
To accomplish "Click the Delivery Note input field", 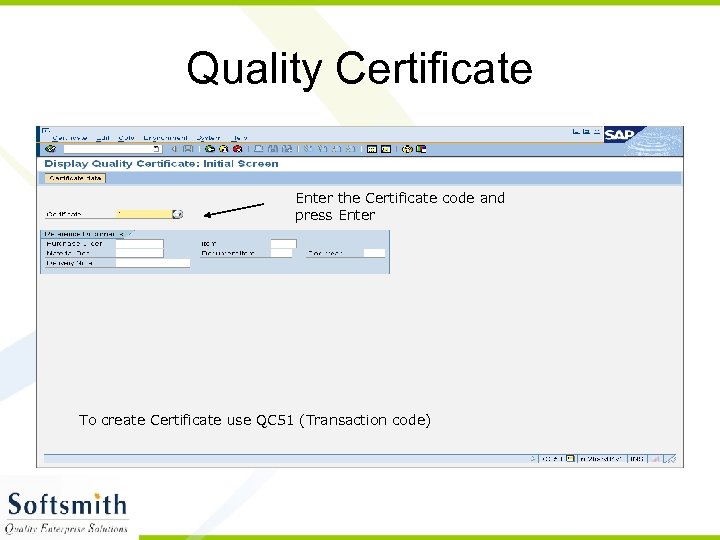I will point(153,263).
